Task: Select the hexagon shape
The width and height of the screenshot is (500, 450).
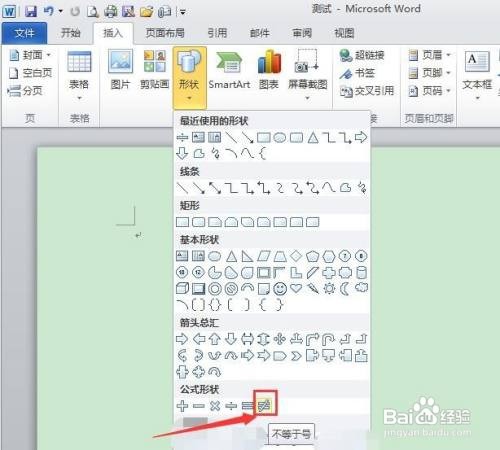Action: click(x=329, y=256)
